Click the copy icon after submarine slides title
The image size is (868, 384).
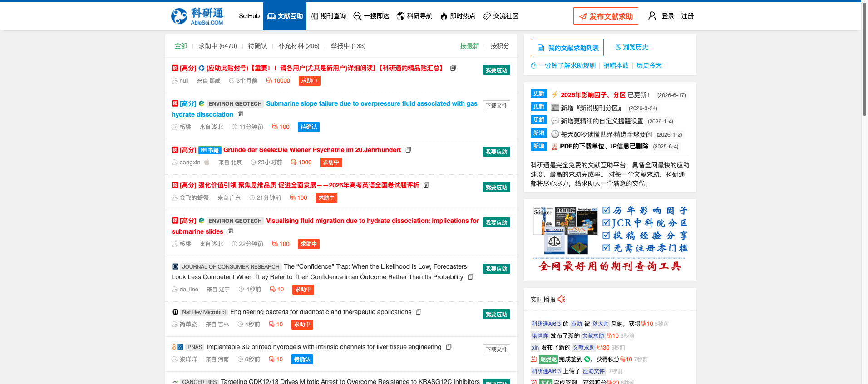point(231,231)
